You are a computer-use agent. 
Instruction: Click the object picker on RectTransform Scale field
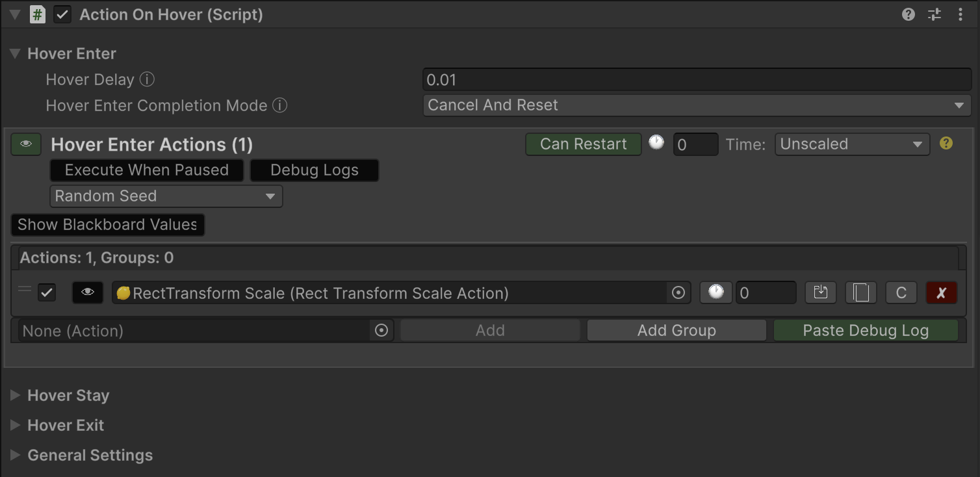click(x=678, y=293)
